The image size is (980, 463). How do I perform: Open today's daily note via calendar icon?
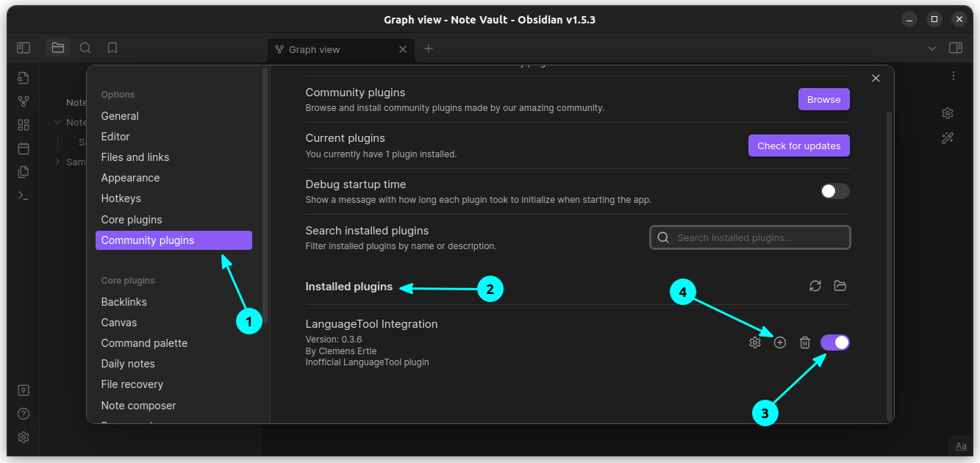[23, 148]
